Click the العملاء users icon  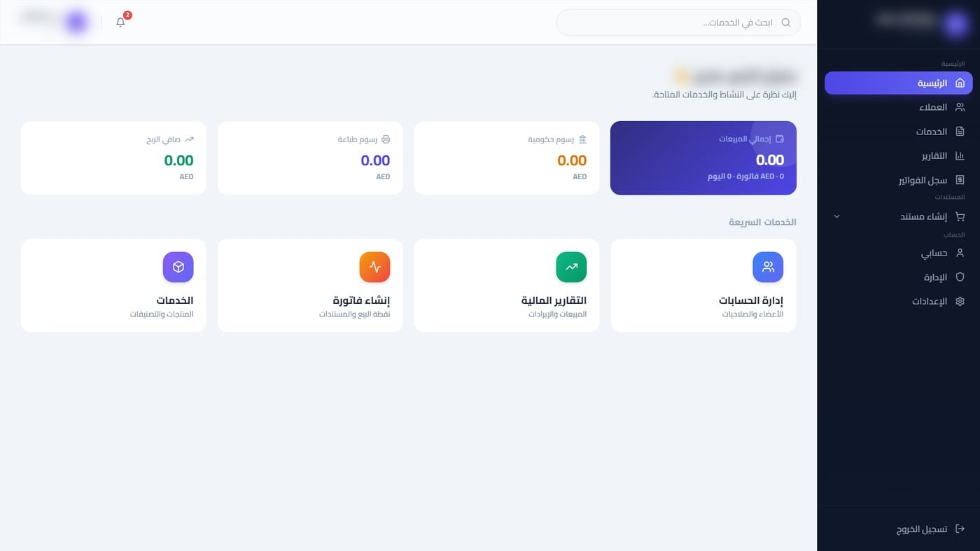(x=960, y=107)
